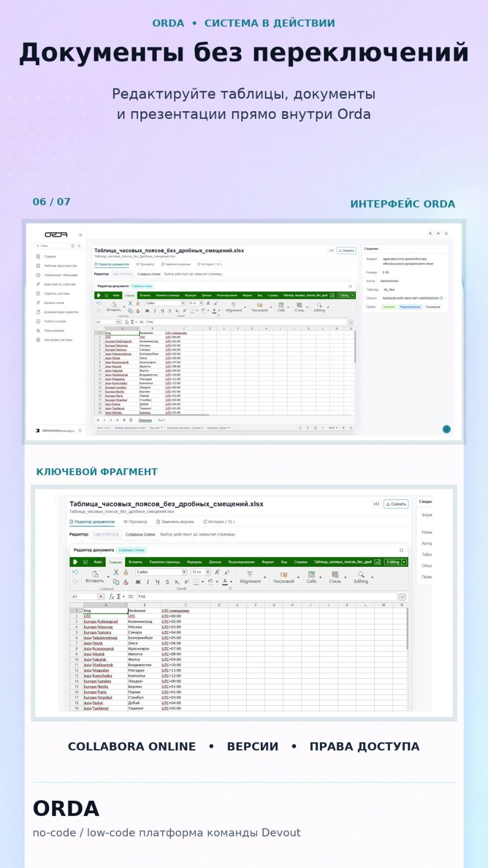Click Просмотр tab in key fragment
Screen dimensions: 488x868
point(136,522)
